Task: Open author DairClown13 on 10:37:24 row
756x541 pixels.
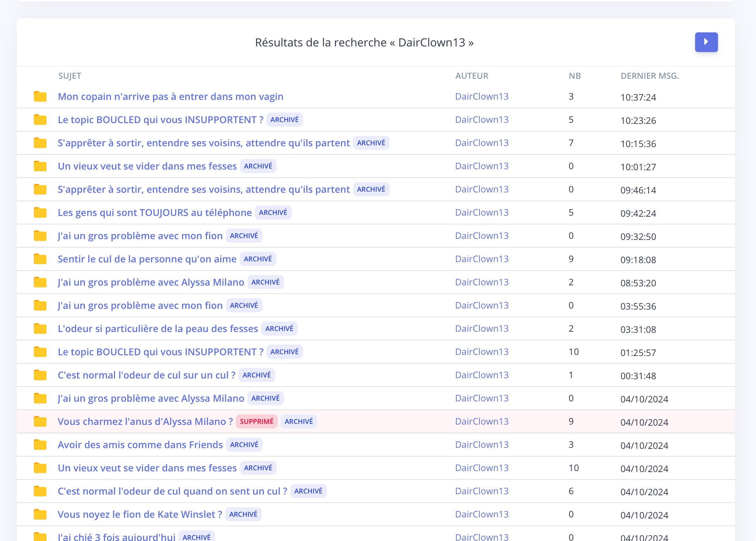Action: click(482, 96)
